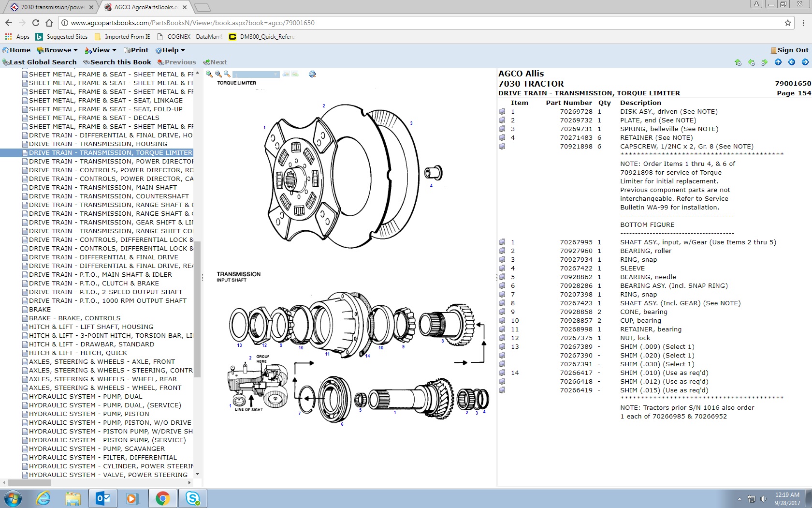The width and height of the screenshot is (812, 508).
Task: Open Chrome's three-dot menu
Action: click(x=803, y=23)
